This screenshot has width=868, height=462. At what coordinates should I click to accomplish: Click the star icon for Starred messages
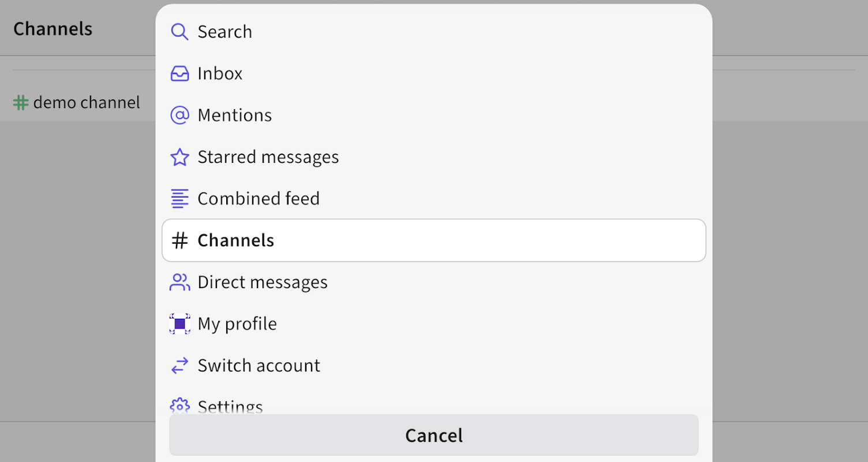click(x=179, y=157)
